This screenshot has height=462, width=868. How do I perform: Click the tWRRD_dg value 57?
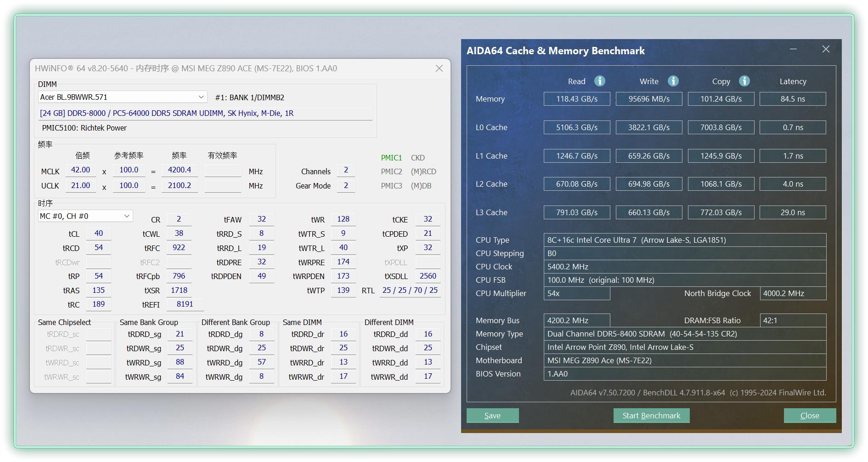click(x=262, y=362)
